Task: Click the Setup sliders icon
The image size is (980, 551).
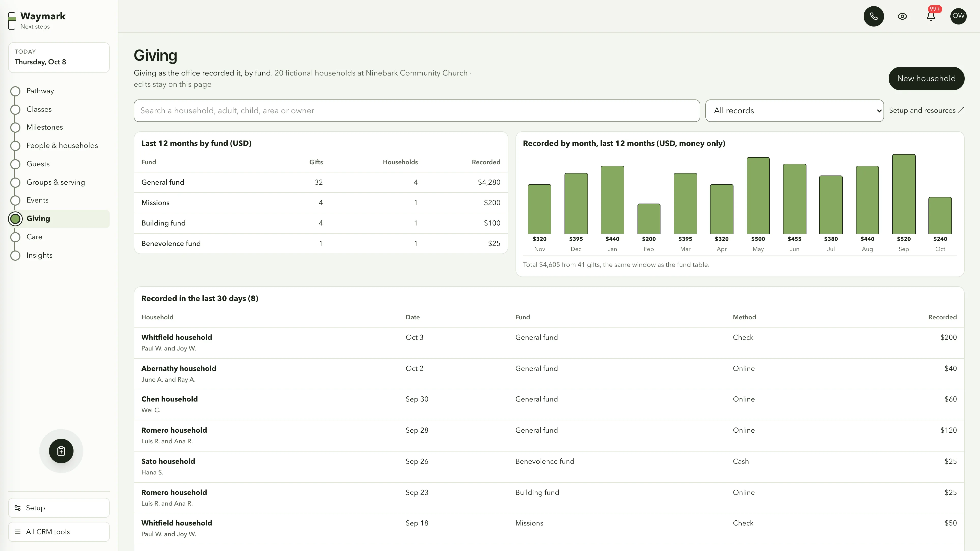Action: [x=18, y=508]
